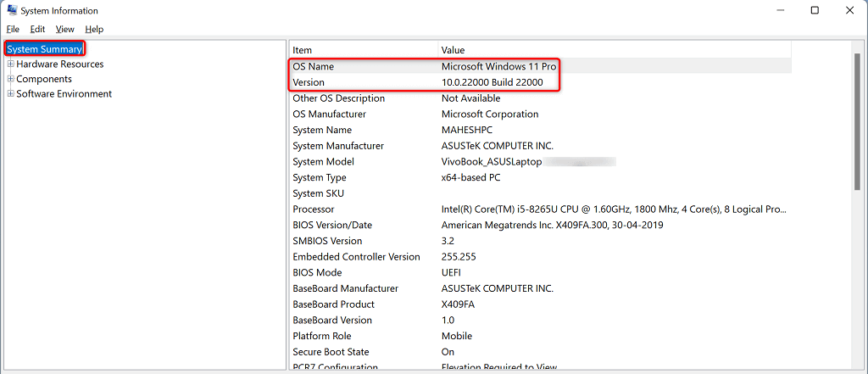Expand the Components node
This screenshot has width=868, height=374.
click(x=11, y=79)
